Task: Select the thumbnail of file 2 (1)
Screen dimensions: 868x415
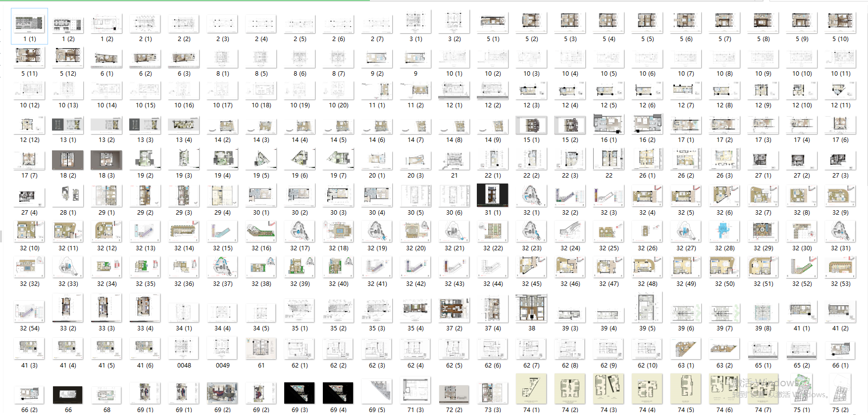Action: pos(145,23)
